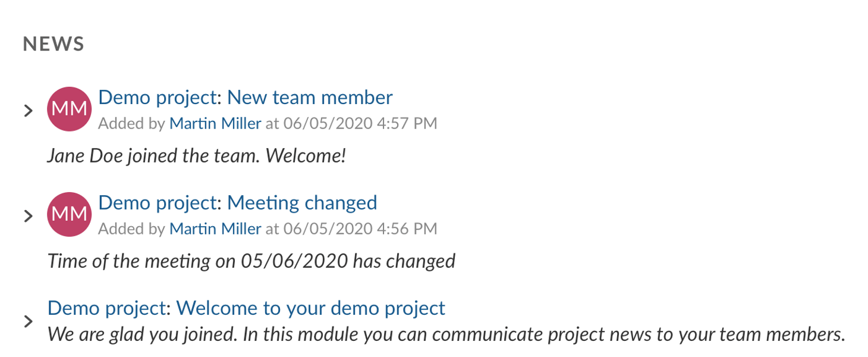
Task: Click Added by label in New team member entry
Action: coord(131,124)
